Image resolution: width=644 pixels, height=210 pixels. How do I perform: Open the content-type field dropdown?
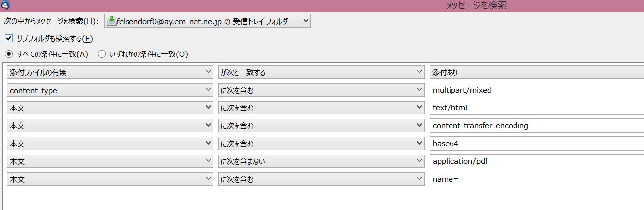pos(110,90)
